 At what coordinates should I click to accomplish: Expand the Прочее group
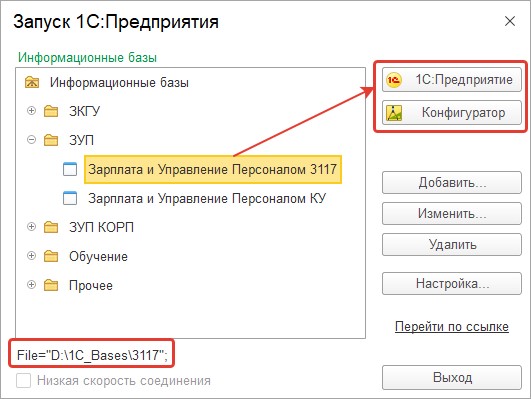(x=31, y=285)
